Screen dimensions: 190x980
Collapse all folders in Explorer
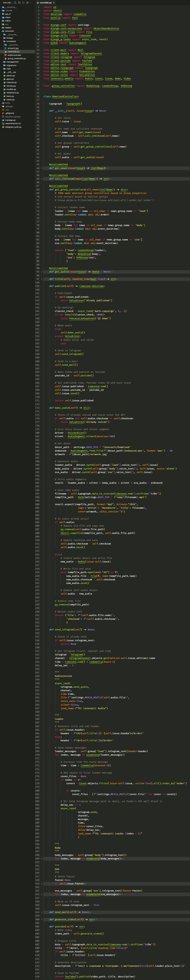[27, 3]
